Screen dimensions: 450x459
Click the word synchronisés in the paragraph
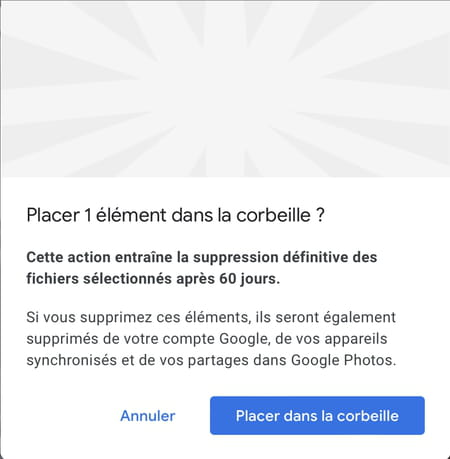pyautogui.click(x=71, y=360)
